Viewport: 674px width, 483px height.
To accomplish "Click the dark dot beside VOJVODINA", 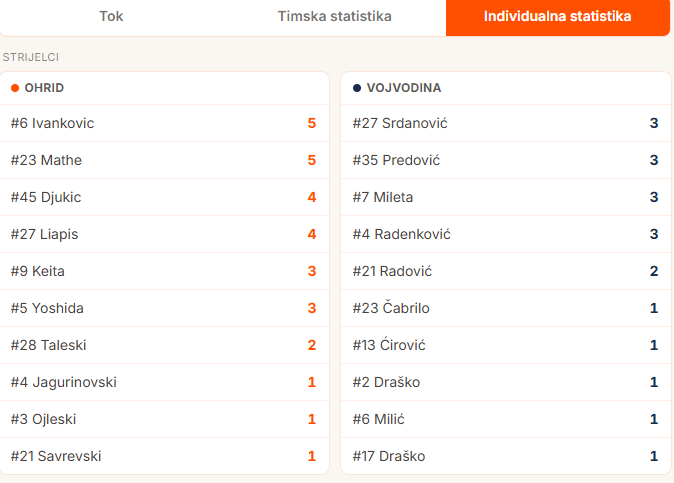I will click(357, 88).
